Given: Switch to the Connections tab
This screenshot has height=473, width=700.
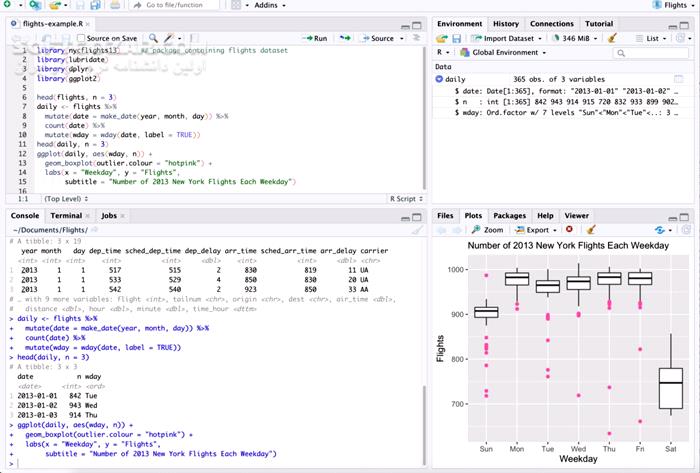Looking at the screenshot, I should pos(552,24).
